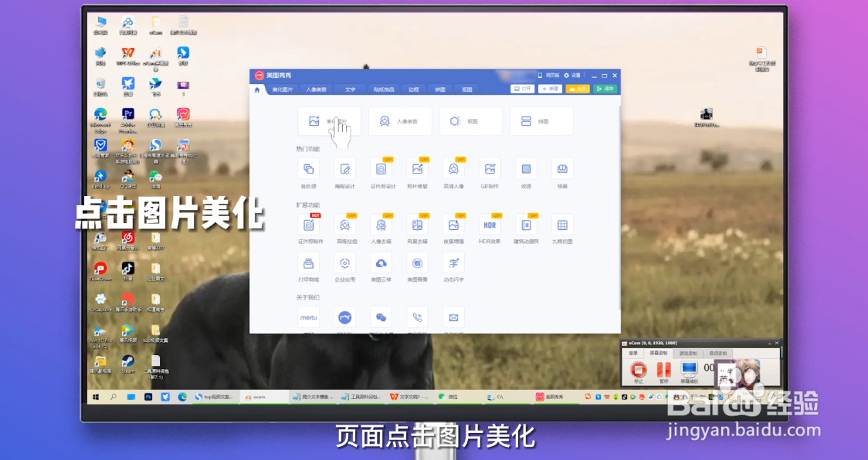The image size is (868, 460).
Task: Switch to the 贴纸饰品 tab
Action: pos(384,89)
